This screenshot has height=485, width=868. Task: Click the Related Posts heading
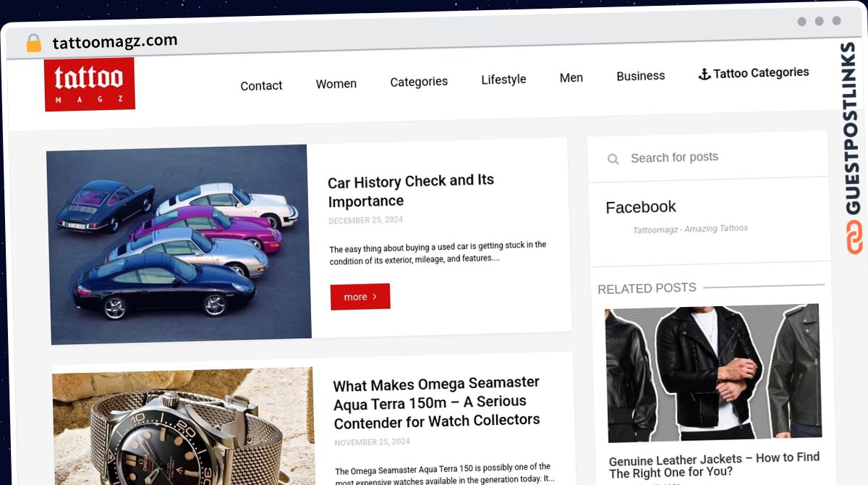coord(647,288)
